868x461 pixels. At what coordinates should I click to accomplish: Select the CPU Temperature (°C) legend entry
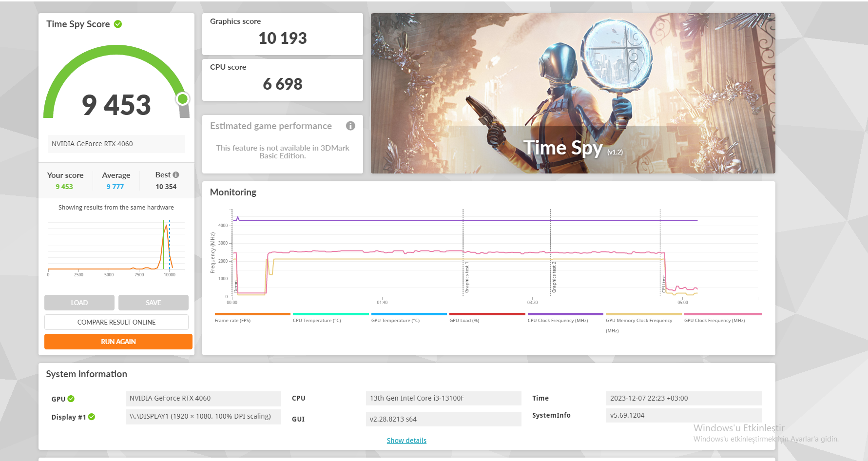pos(331,317)
